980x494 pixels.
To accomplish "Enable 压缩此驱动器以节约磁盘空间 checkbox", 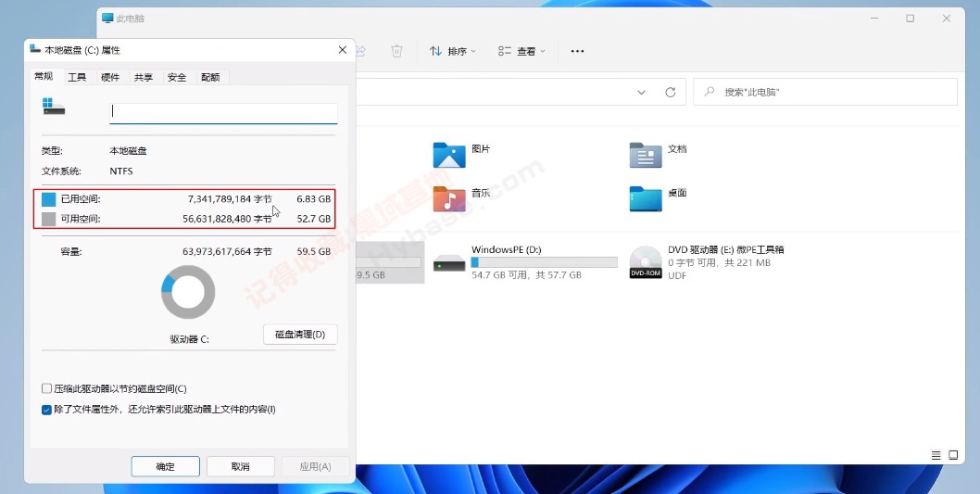I will point(46,388).
